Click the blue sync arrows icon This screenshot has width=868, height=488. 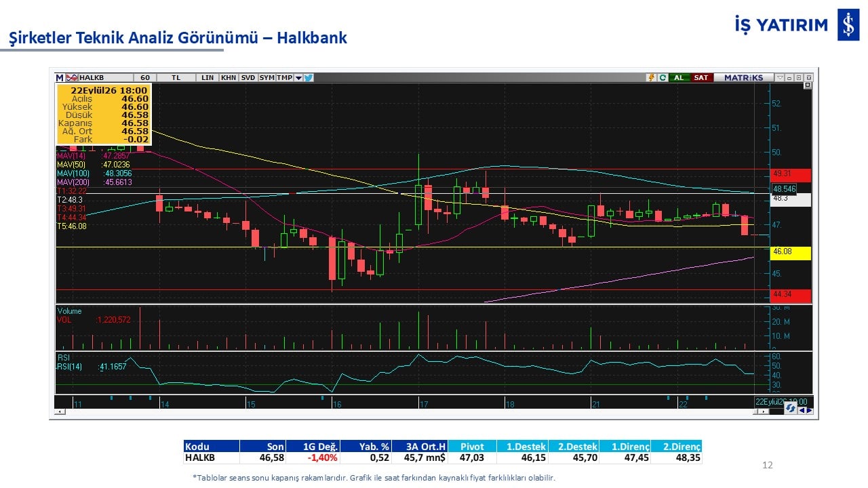tap(791, 408)
